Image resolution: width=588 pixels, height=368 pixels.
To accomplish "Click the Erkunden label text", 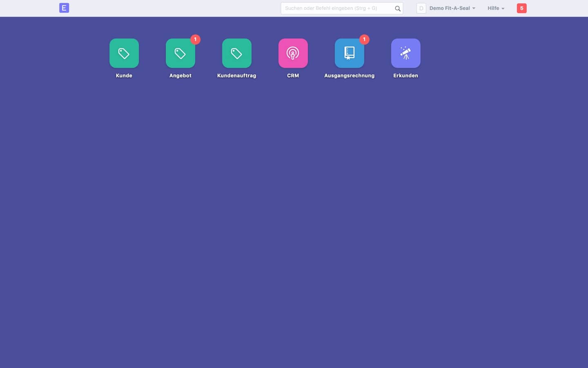I will [x=406, y=76].
